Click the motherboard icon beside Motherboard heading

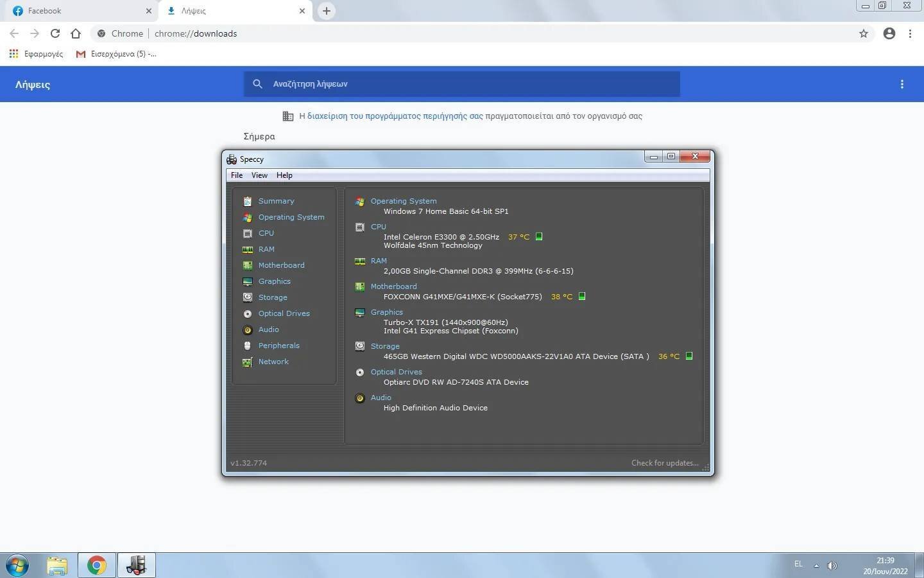[x=360, y=286]
